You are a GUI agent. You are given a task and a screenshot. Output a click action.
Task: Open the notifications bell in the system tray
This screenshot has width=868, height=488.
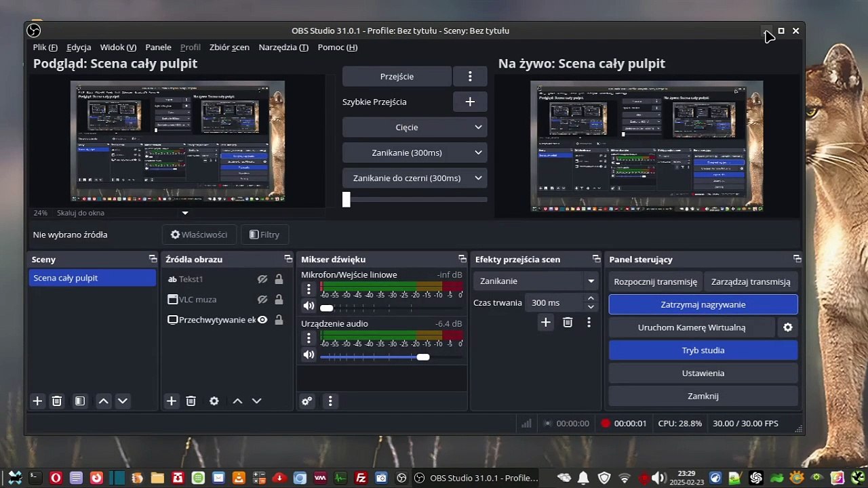pos(583,478)
